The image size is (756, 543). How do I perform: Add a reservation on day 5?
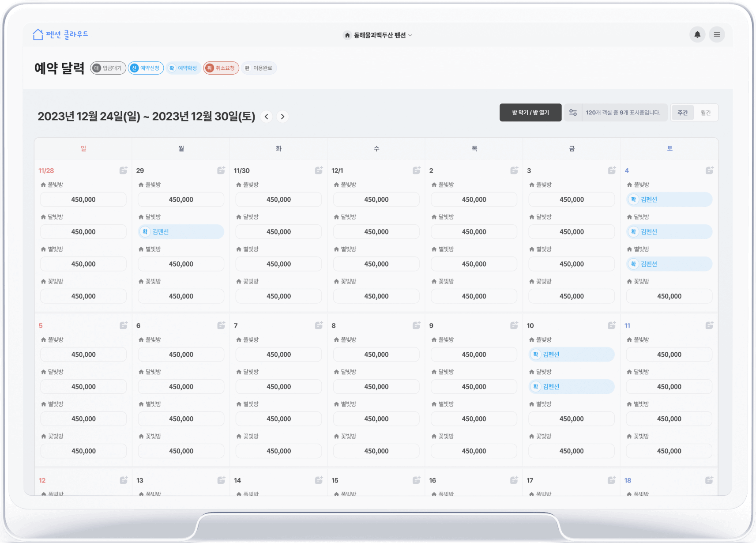tap(124, 325)
